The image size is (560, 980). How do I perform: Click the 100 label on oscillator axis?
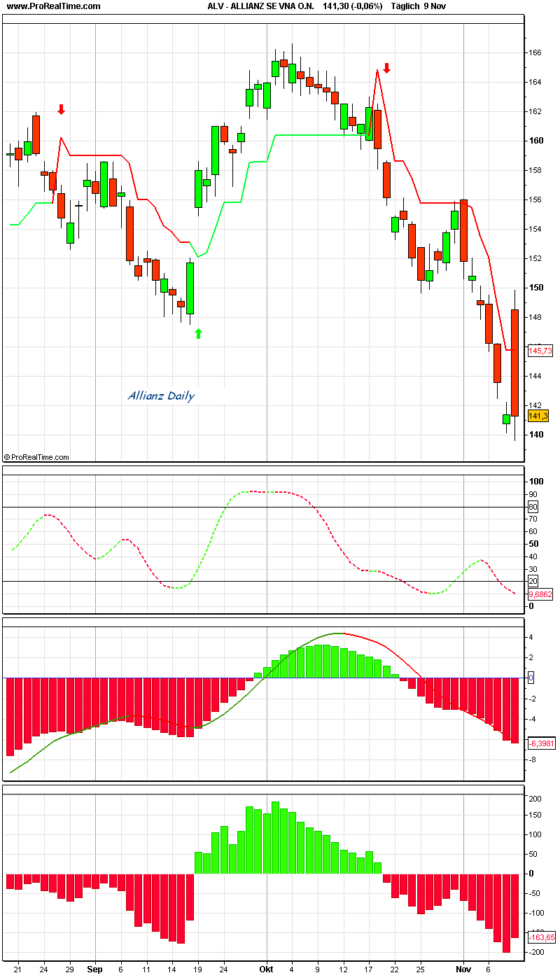[536, 482]
